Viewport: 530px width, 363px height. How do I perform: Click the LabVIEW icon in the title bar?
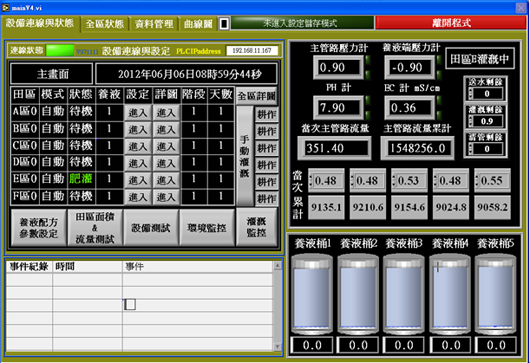click(5, 7)
